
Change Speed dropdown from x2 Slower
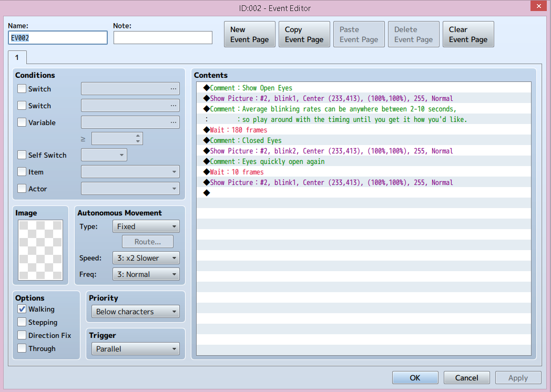pyautogui.click(x=146, y=258)
